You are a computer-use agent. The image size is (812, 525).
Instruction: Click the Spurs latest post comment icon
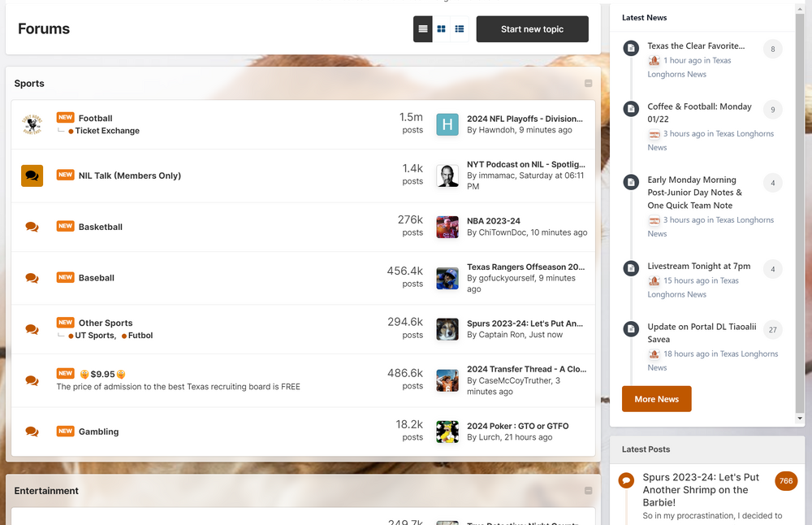(626, 480)
